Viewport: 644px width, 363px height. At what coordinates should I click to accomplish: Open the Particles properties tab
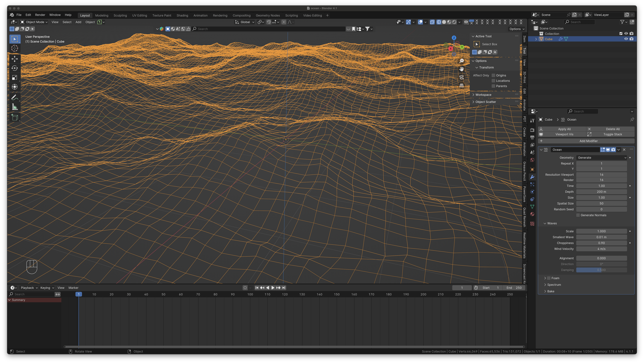pyautogui.click(x=532, y=184)
